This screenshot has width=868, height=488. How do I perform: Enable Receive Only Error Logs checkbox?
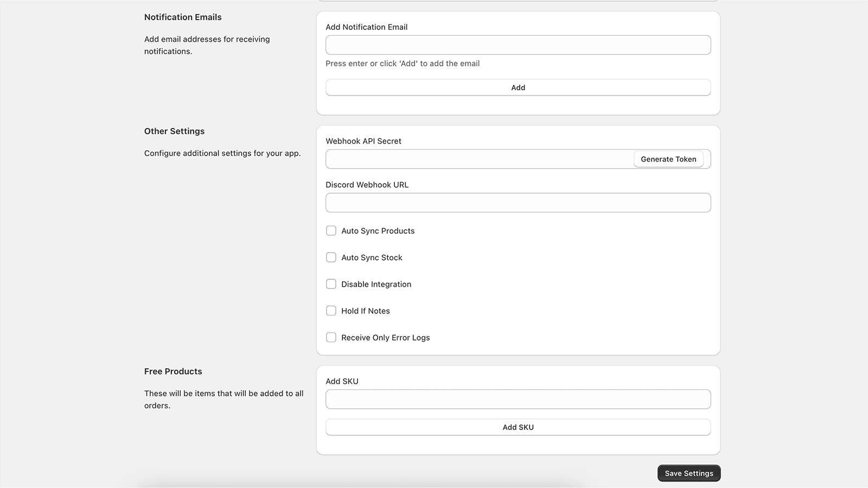coord(331,337)
